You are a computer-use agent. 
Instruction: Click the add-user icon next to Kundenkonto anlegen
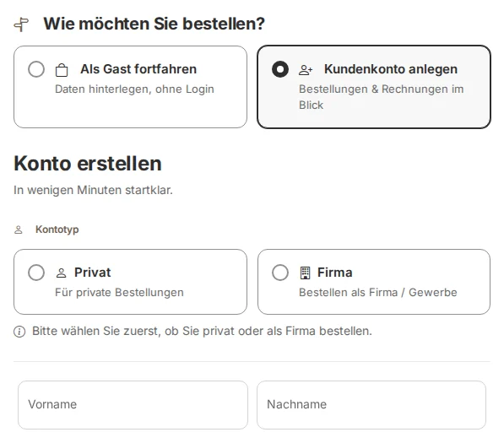tap(306, 70)
